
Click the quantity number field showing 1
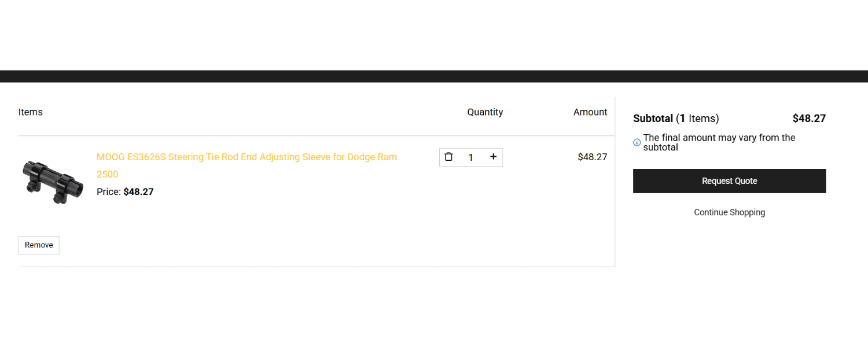click(471, 157)
